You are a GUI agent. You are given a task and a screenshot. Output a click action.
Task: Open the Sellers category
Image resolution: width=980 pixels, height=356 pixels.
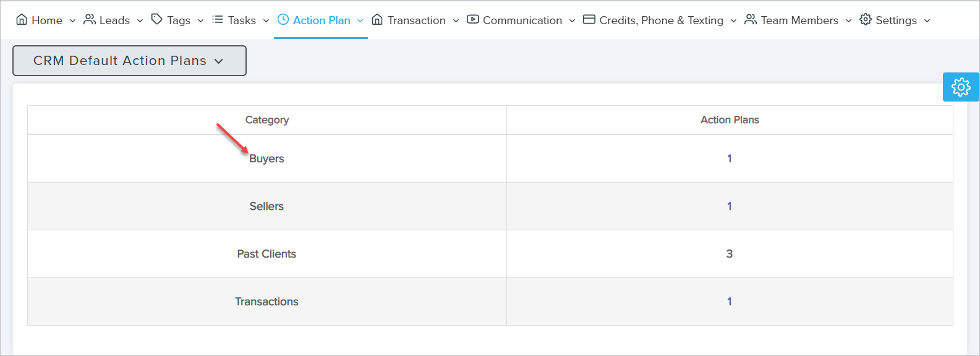tap(266, 206)
